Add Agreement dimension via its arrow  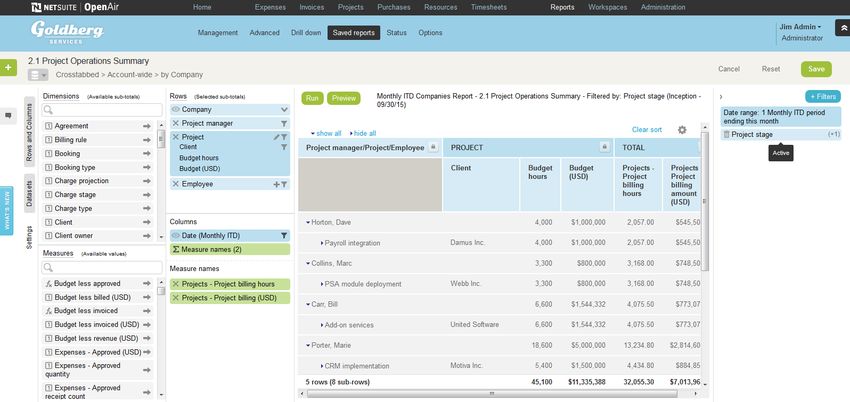click(146, 126)
